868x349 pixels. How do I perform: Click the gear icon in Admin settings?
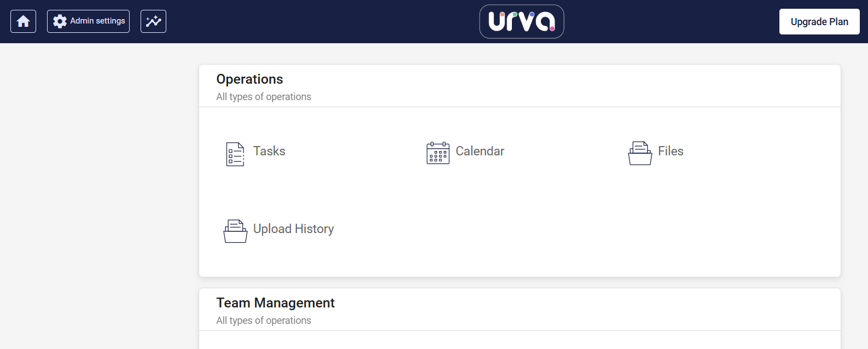point(60,21)
